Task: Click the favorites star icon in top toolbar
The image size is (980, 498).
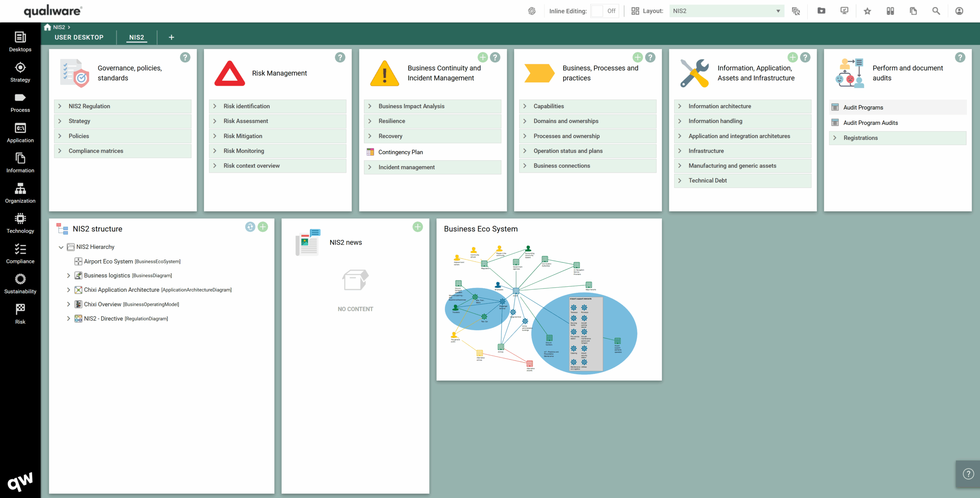Action: coord(867,11)
